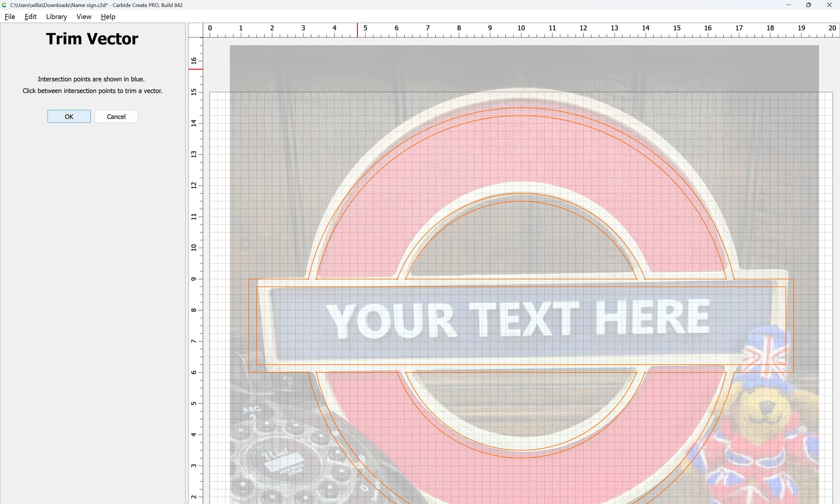Open the View menu

click(x=84, y=17)
